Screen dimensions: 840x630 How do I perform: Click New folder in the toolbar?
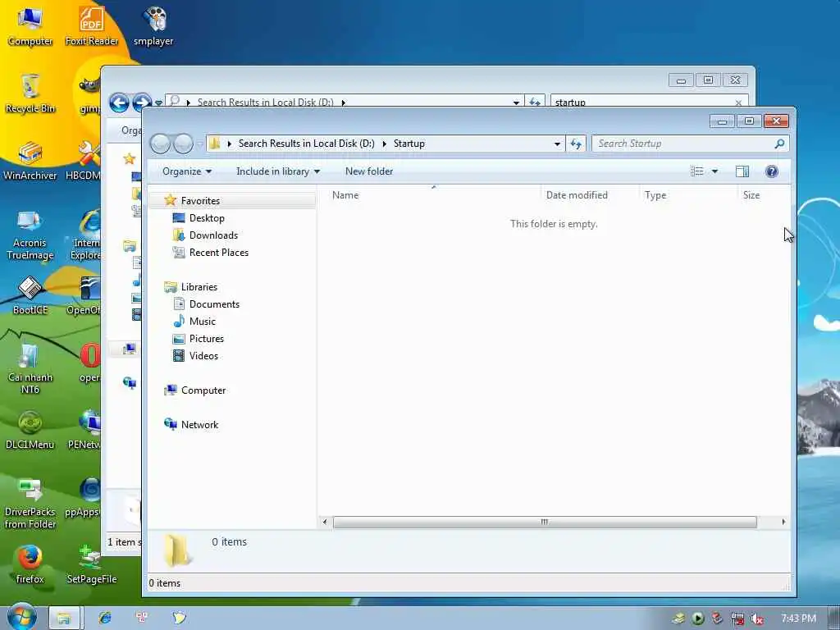point(369,171)
